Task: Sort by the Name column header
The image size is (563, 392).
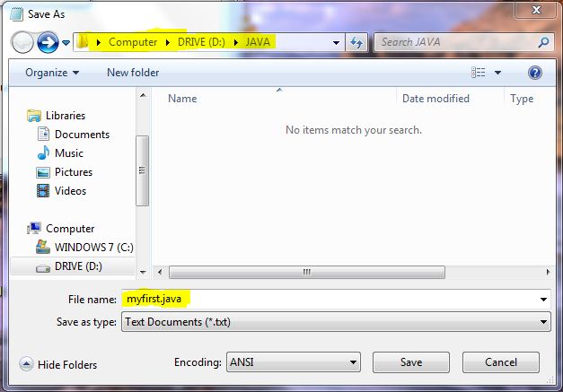Action: pyautogui.click(x=182, y=99)
